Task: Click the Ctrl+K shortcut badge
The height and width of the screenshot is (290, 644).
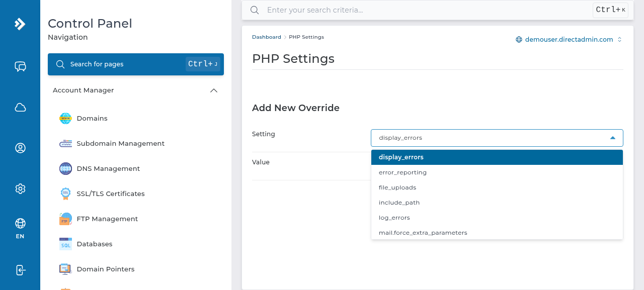Action: (x=610, y=10)
